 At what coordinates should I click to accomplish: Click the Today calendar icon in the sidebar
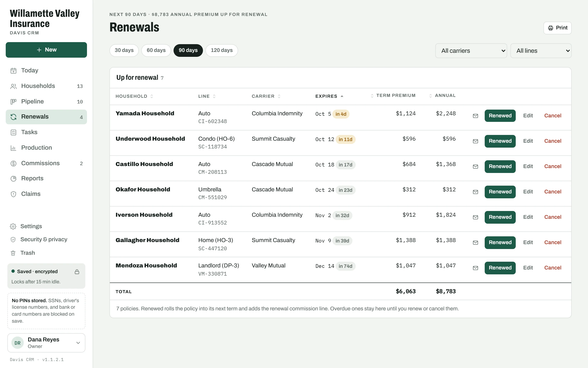click(13, 71)
